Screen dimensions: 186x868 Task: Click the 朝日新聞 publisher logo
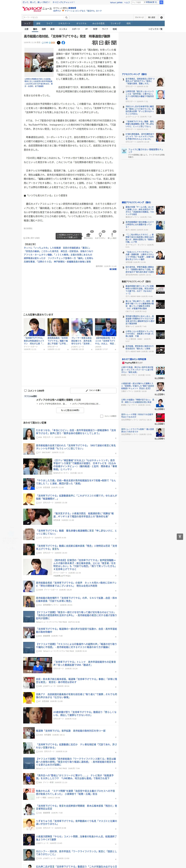(x=104, y=43)
